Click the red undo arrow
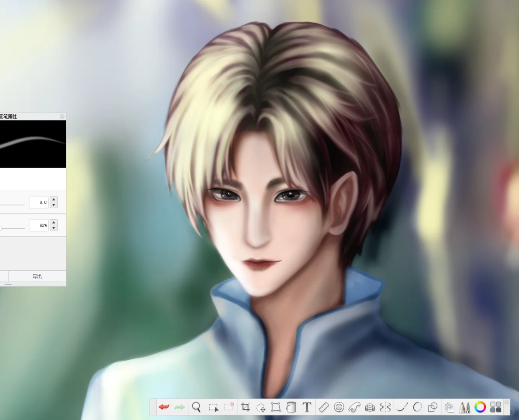Screen dimensions: 519x420 tap(164, 407)
